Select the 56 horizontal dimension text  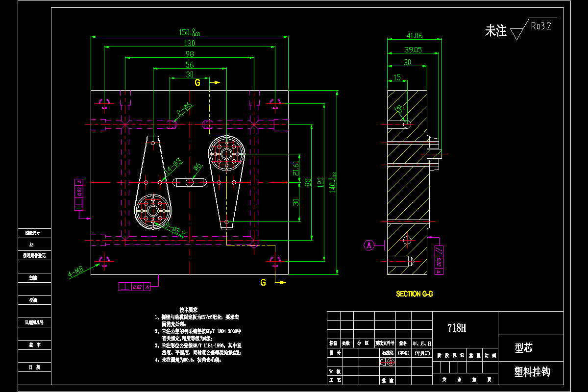[x=190, y=64]
